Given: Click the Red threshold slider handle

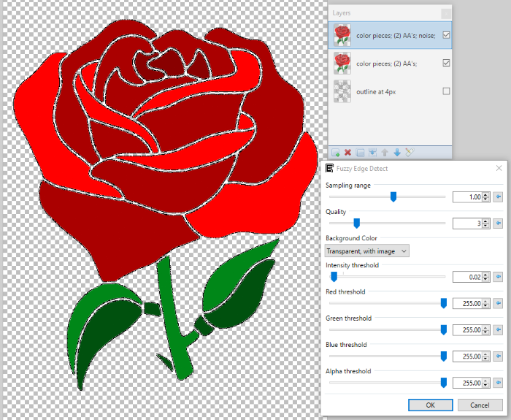Looking at the screenshot, I should [444, 303].
